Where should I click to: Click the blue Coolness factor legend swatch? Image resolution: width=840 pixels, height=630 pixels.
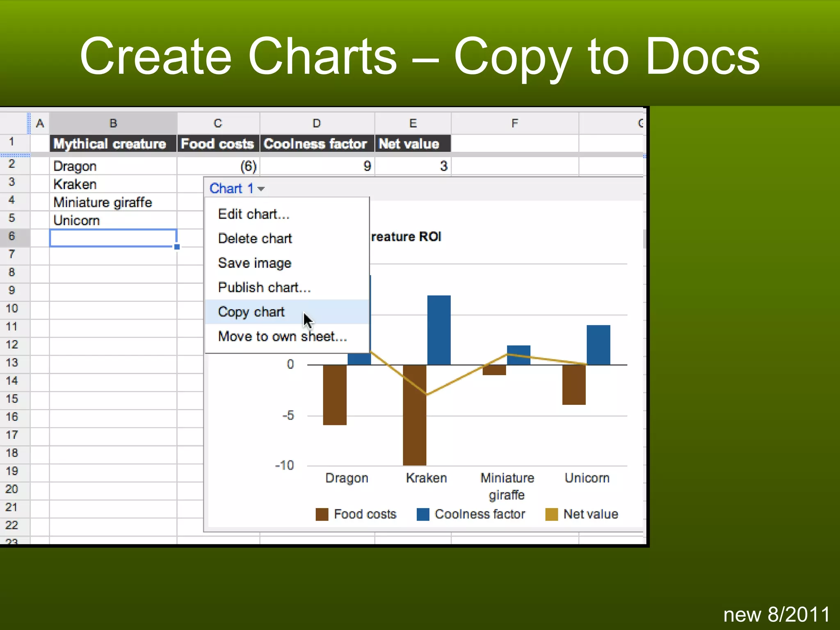point(423,514)
